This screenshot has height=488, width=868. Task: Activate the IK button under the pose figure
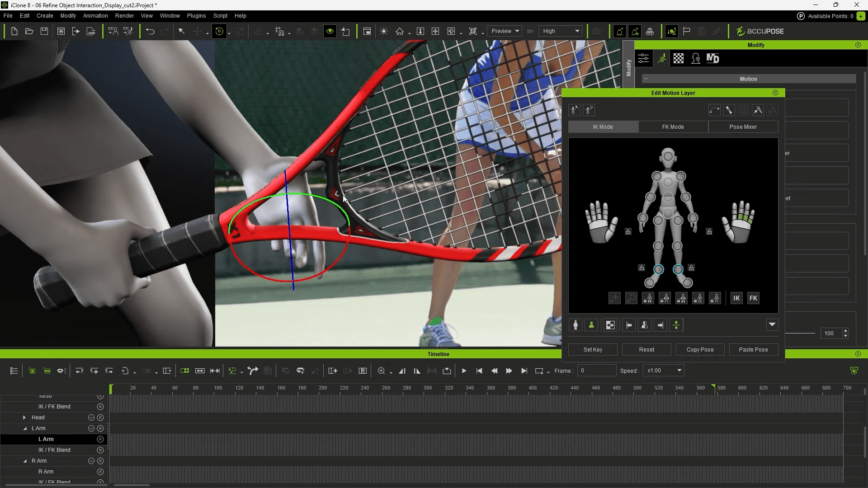736,298
